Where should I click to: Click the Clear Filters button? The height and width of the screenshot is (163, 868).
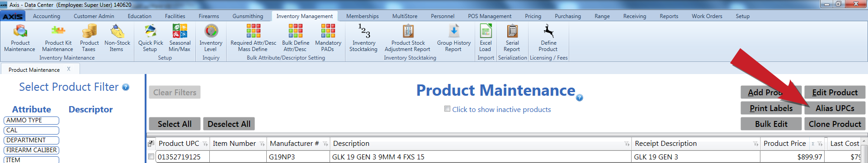[x=175, y=93]
